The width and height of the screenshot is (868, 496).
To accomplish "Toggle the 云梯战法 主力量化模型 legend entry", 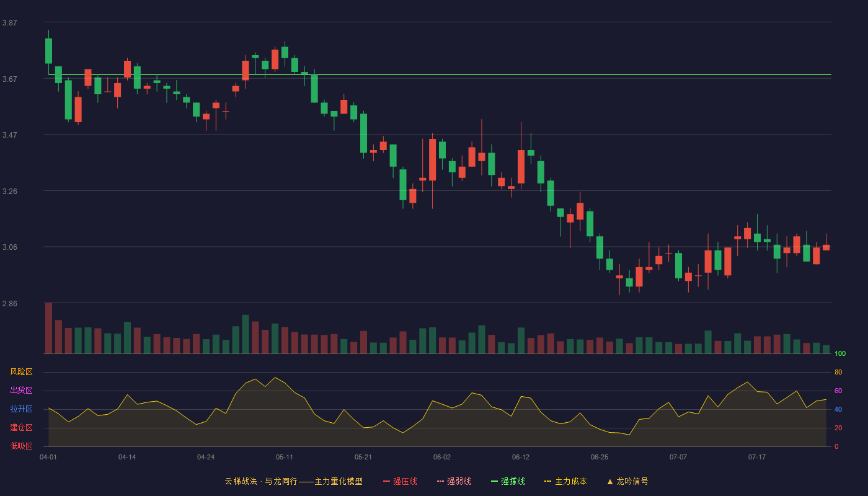I will point(293,481).
